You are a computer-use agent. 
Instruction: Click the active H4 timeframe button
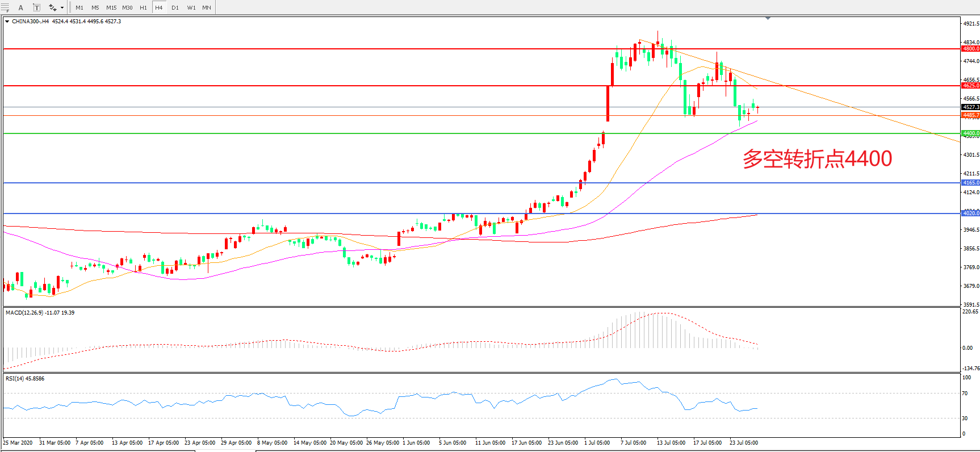(159, 7)
